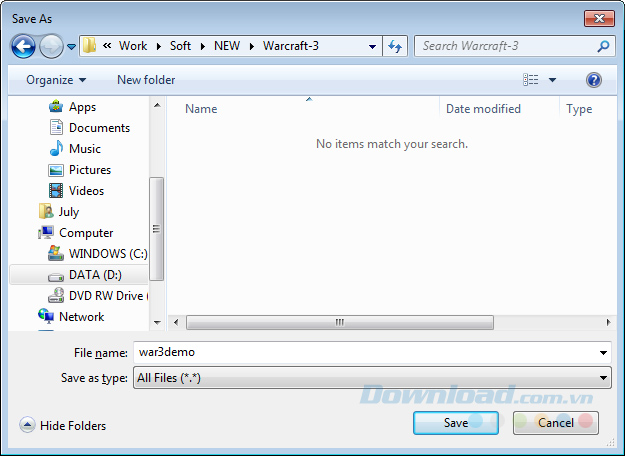Open the Organize menu

[x=56, y=80]
